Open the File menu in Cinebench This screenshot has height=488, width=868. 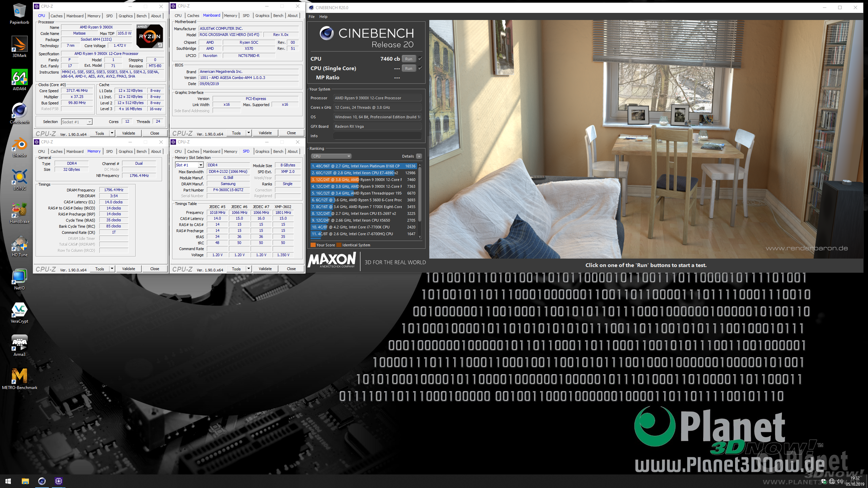(x=312, y=17)
